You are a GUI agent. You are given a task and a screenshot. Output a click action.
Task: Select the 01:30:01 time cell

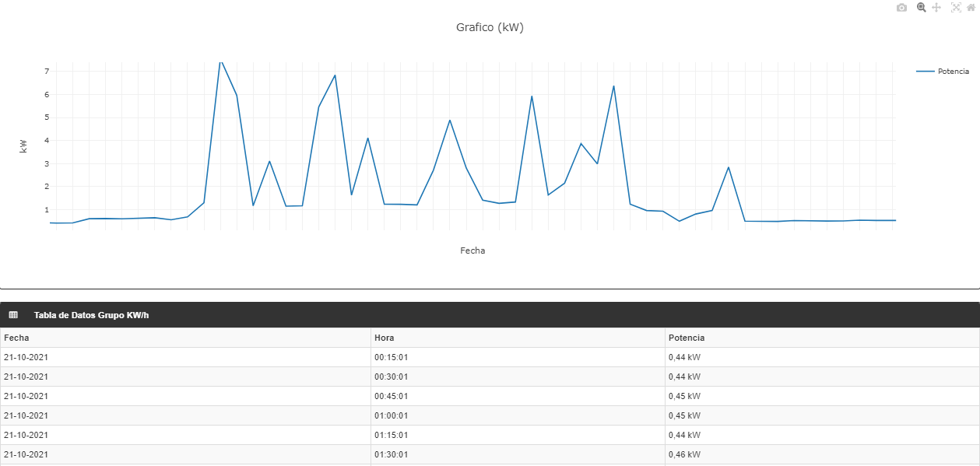coord(391,454)
